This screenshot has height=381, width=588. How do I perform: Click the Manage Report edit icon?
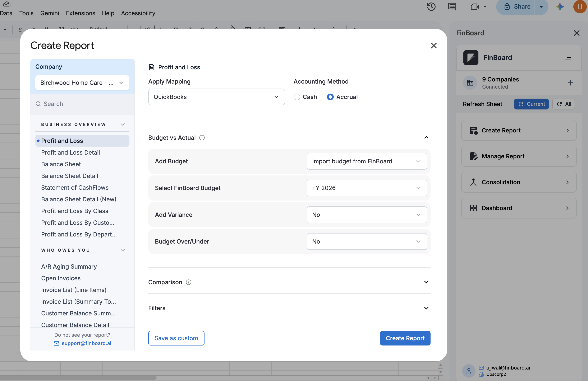point(473,156)
